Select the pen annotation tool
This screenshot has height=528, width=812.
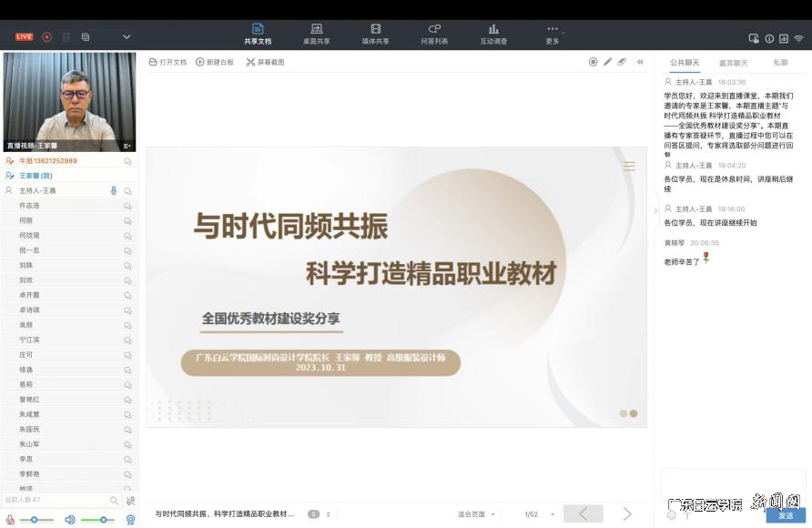(608, 62)
